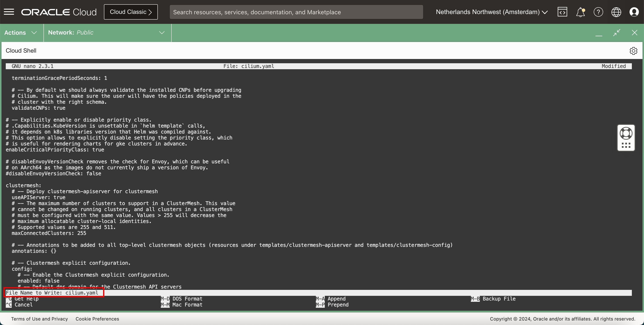Open the user profile avatar menu
Image resolution: width=644 pixels, height=325 pixels.
[x=634, y=12]
